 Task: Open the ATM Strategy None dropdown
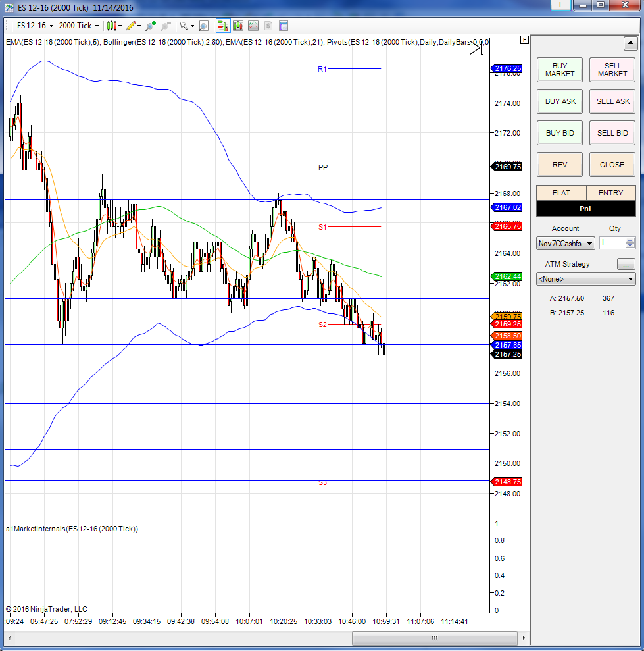tap(585, 279)
